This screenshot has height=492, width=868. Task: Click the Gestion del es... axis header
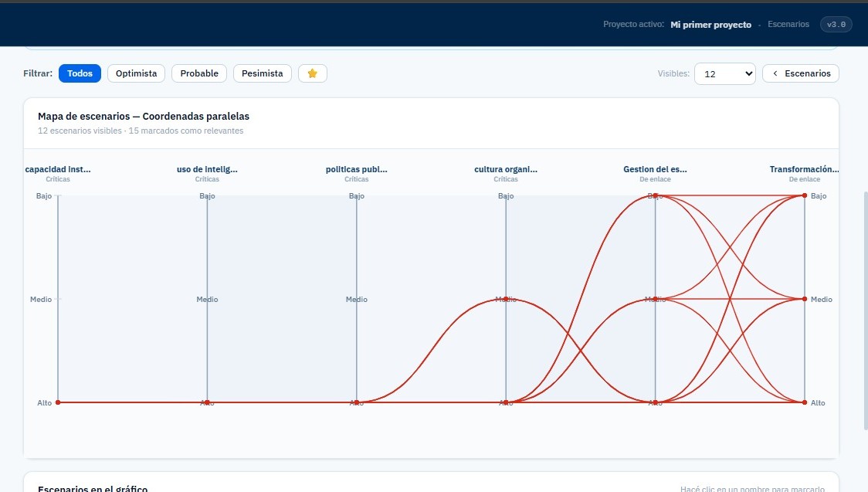(655, 169)
